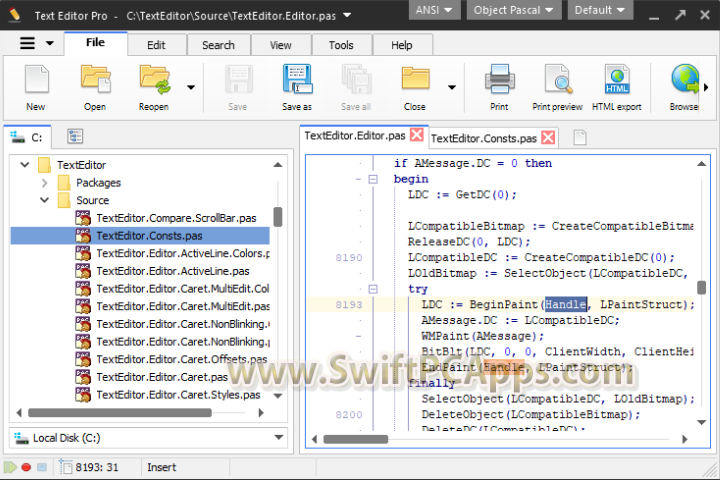Click the 8193: 31 caret position
This screenshot has width=720, height=480.
(97, 467)
